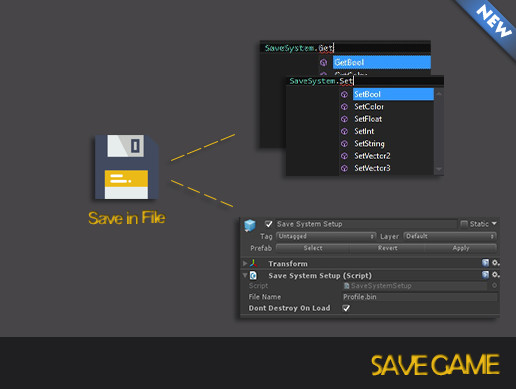Click the floppy disk save icon
Image resolution: width=516 pixels, height=389 pixels.
click(x=126, y=167)
